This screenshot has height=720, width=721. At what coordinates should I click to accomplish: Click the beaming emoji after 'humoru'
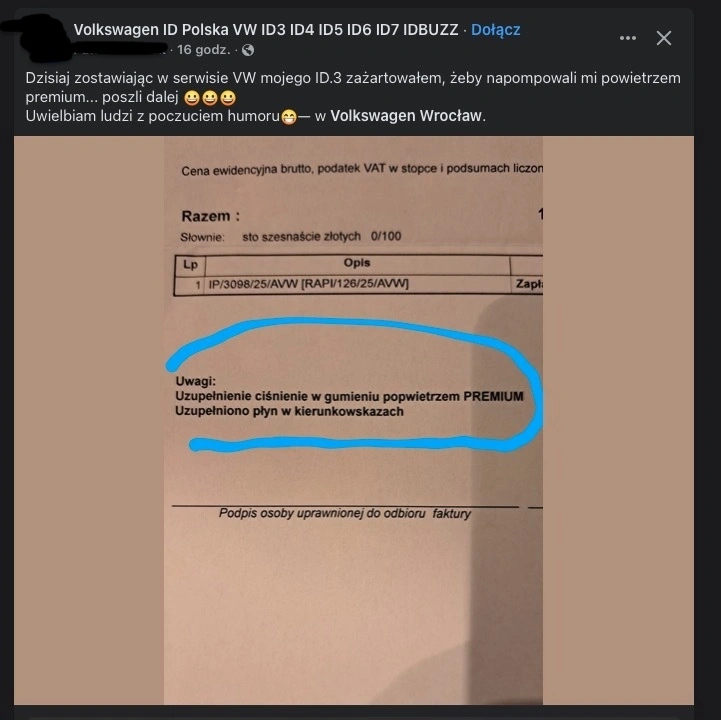coord(289,117)
